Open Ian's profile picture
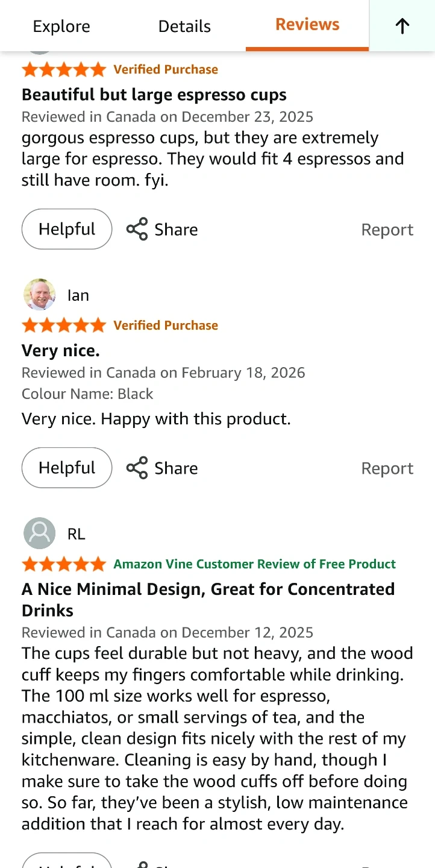Screen dimensions: 435x868 pyautogui.click(x=40, y=295)
